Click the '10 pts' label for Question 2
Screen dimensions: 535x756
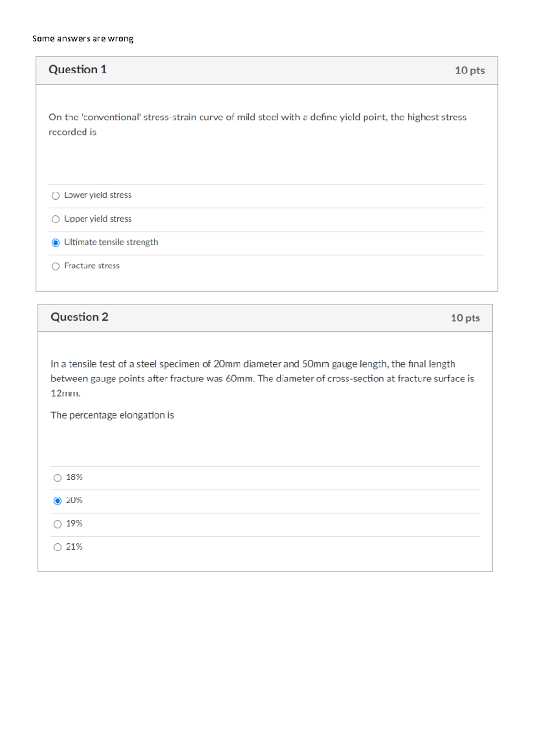465,318
